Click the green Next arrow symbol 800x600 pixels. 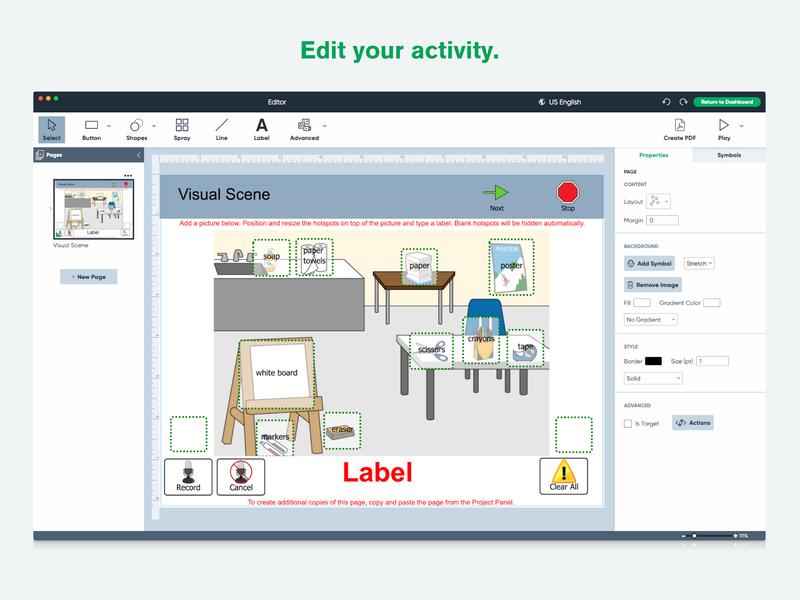[496, 192]
